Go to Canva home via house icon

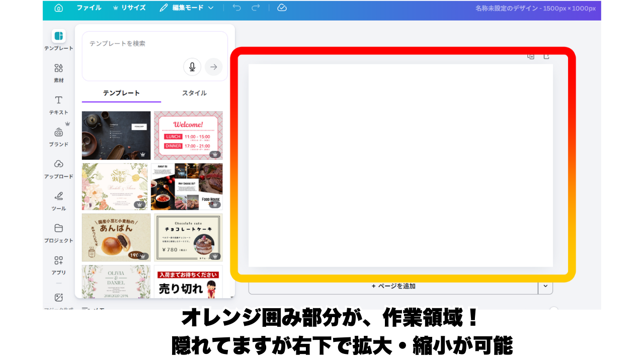coord(59,8)
